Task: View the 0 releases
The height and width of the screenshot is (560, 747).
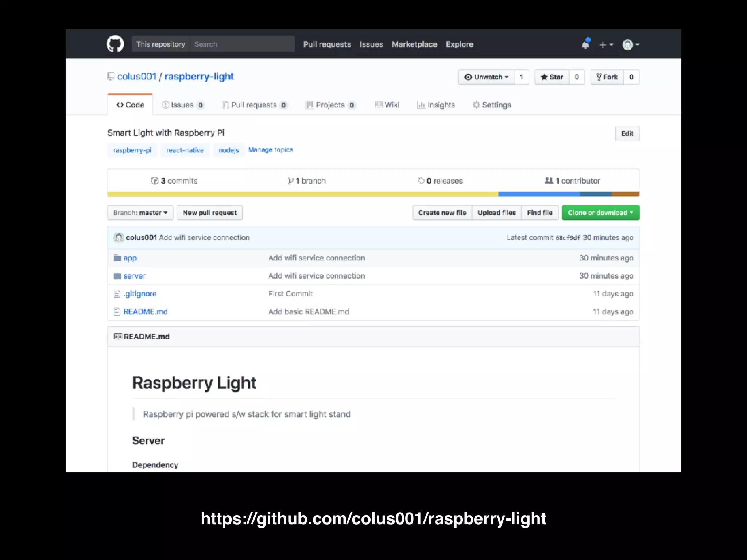Action: tap(440, 181)
